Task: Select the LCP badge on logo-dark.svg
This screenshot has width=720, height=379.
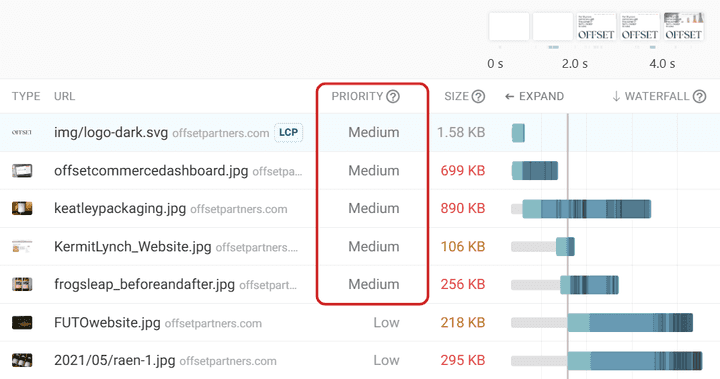Action: (x=288, y=132)
